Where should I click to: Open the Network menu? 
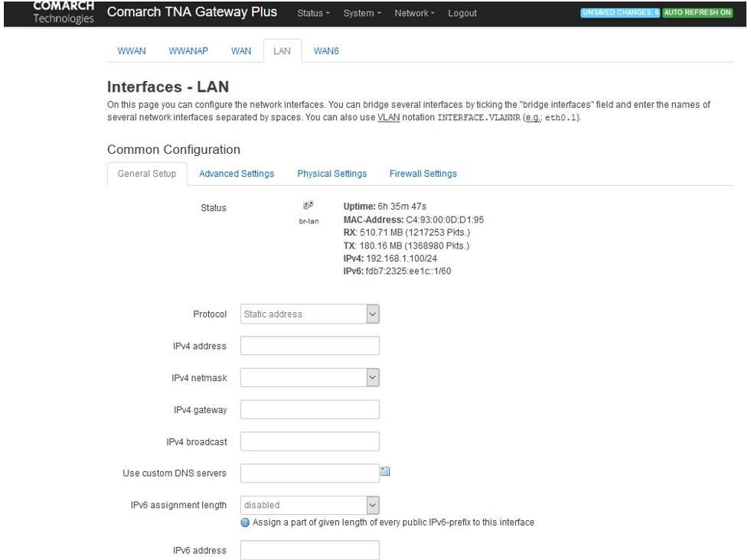pos(414,13)
